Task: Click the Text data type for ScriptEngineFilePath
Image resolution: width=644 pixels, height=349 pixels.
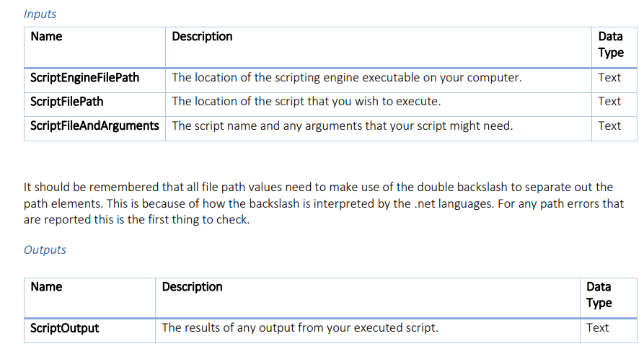Action: (x=609, y=78)
